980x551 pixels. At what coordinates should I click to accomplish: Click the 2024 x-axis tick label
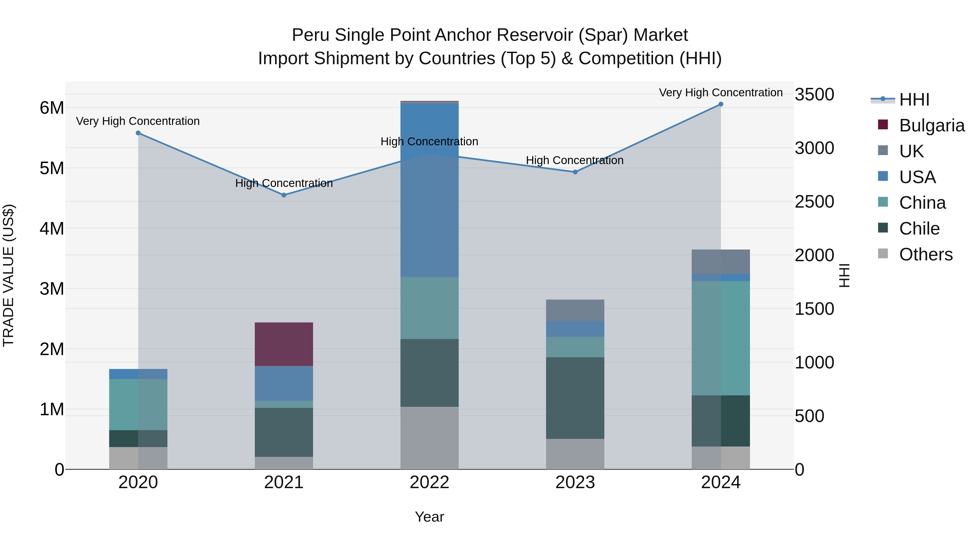pos(721,482)
